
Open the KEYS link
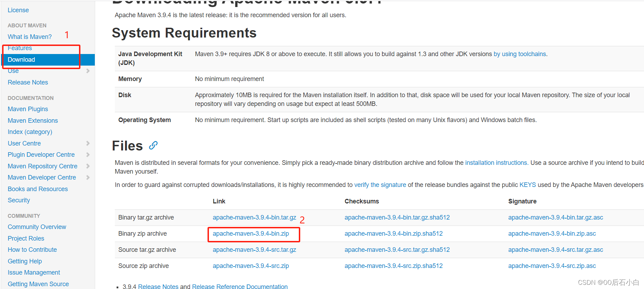pos(528,185)
